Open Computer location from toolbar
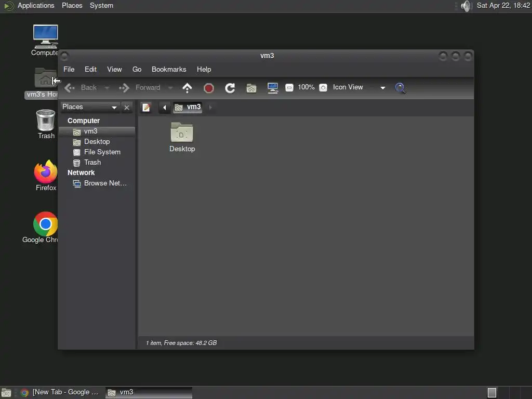Screen dimensions: 532x399 coord(273,88)
